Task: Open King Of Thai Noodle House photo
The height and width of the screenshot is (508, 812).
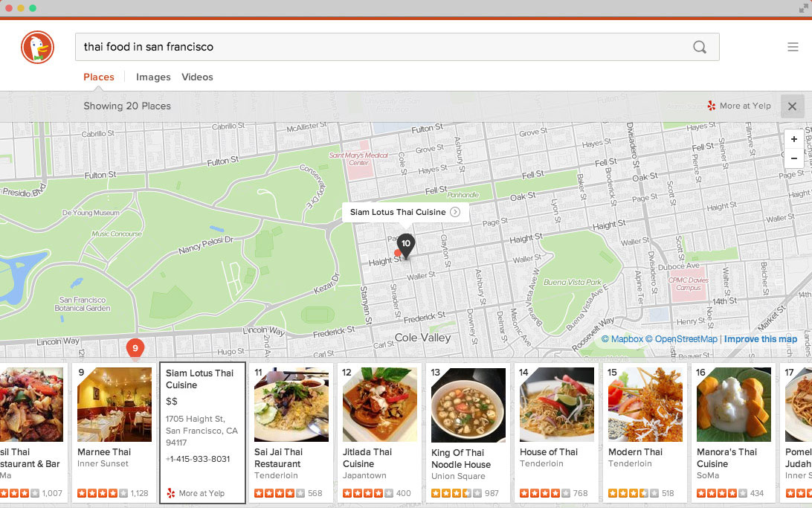Action: pos(468,405)
